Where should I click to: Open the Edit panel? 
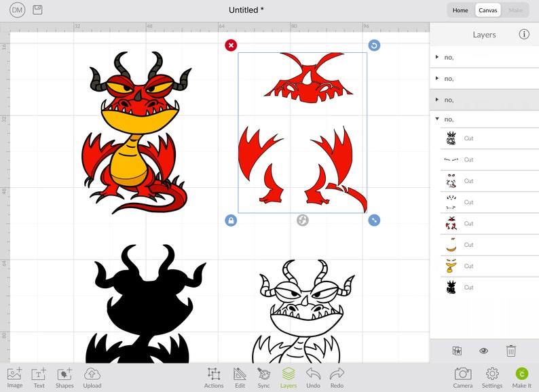coord(240,378)
